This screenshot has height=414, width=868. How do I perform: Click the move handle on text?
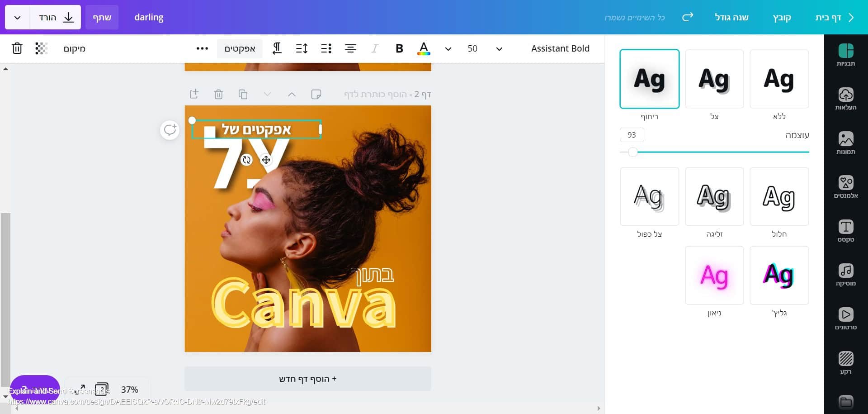coord(266,160)
